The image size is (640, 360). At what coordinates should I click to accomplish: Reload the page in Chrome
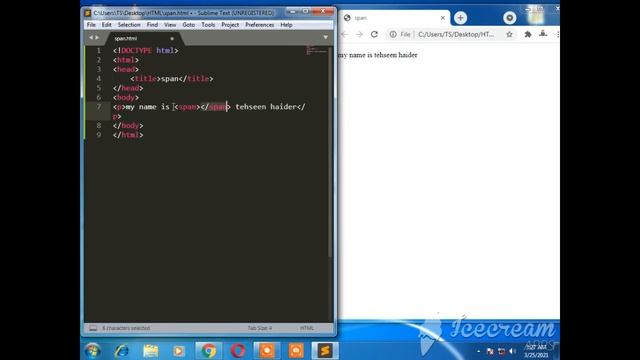pos(374,34)
